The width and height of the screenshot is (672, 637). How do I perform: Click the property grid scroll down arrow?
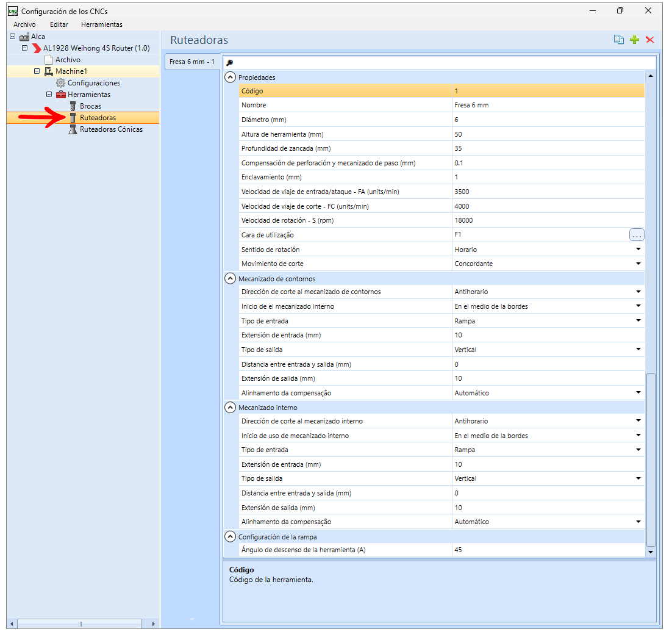tap(651, 552)
